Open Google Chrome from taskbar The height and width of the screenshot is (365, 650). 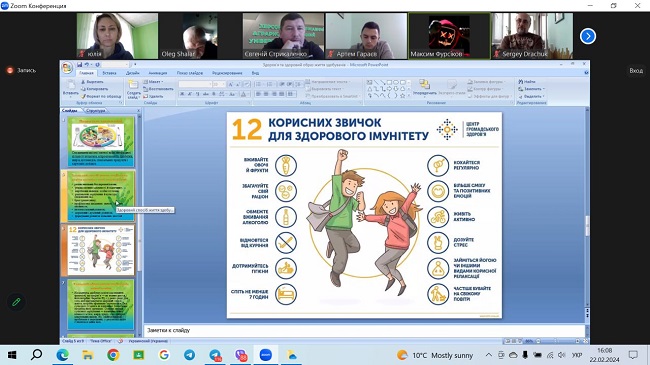113,355
